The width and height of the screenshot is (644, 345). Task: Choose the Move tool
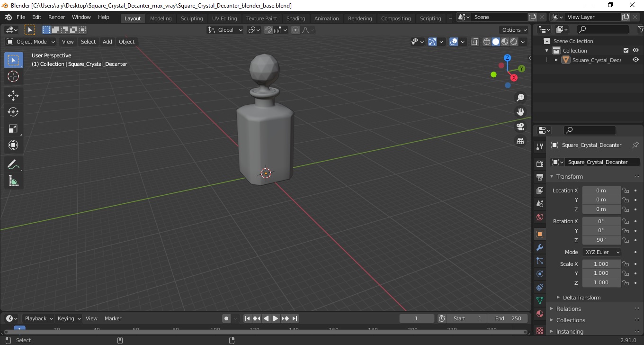tap(13, 96)
